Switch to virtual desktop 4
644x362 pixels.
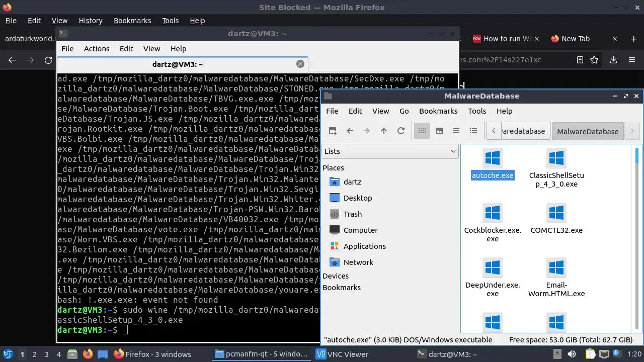coord(59,354)
